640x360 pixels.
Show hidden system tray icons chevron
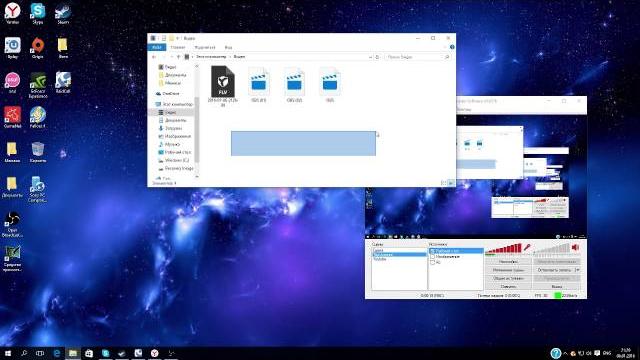[x=565, y=353]
